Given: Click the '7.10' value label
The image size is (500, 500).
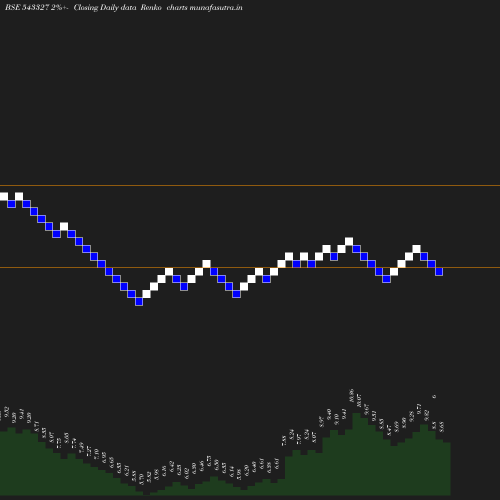Looking at the screenshot, I should (96, 454).
